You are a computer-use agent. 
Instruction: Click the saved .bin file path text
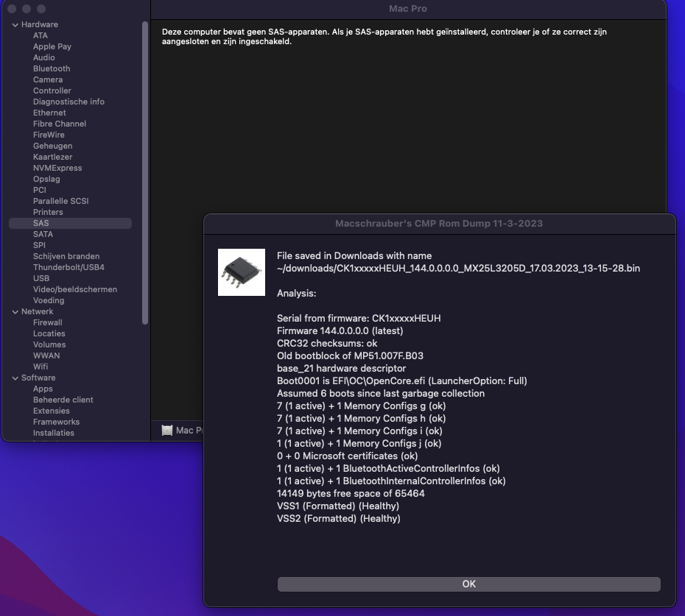point(458,269)
